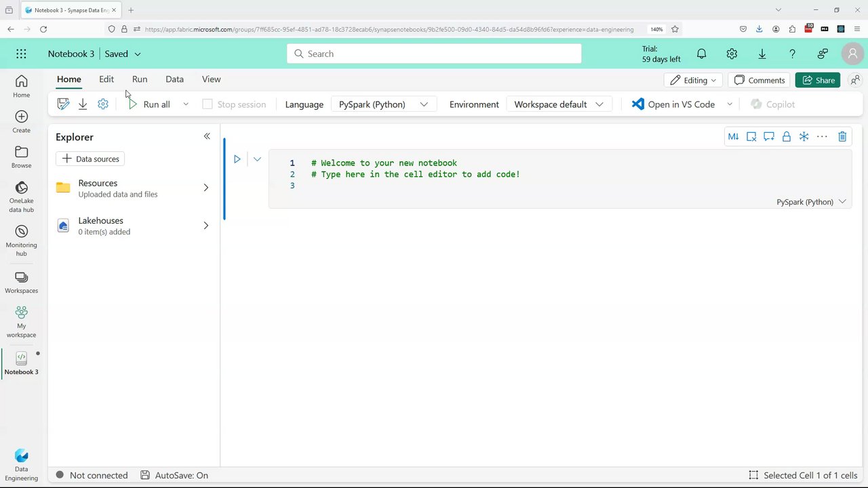The height and width of the screenshot is (488, 868).
Task: Switch to the Edit ribbon tab
Action: (106, 79)
